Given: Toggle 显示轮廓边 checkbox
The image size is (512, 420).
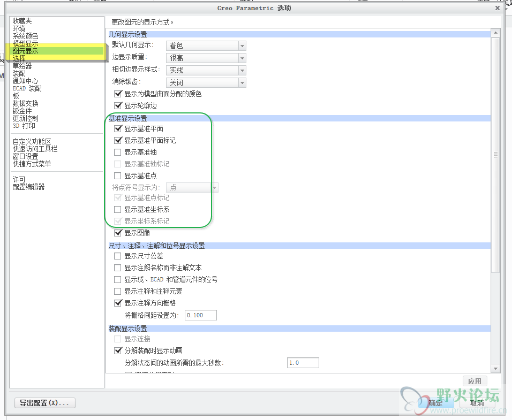Looking at the screenshot, I should click(x=118, y=105).
